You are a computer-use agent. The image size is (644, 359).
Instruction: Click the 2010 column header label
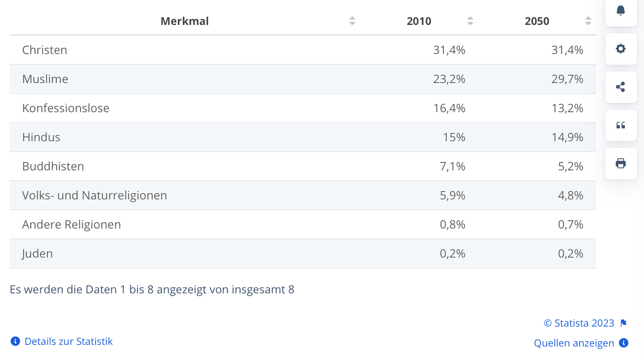[419, 21]
